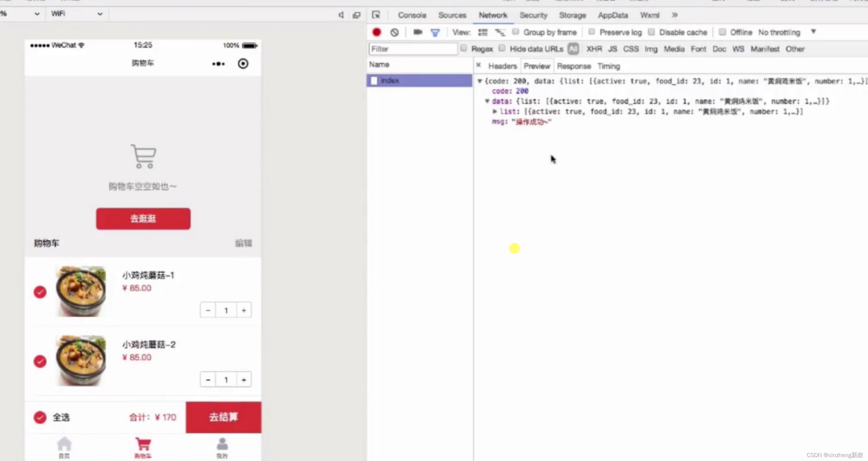Close mini program via target circle icon

point(243,63)
